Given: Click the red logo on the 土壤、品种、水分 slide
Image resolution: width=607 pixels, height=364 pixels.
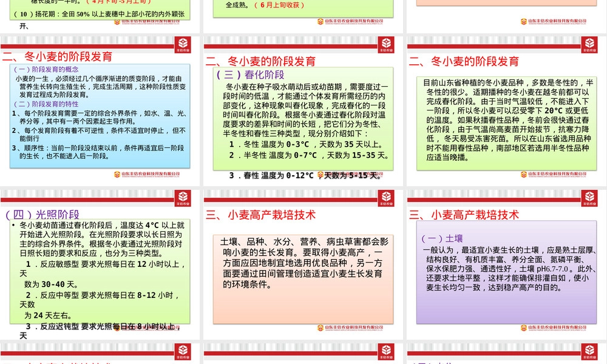Looking at the screenshot, I should point(386,198).
